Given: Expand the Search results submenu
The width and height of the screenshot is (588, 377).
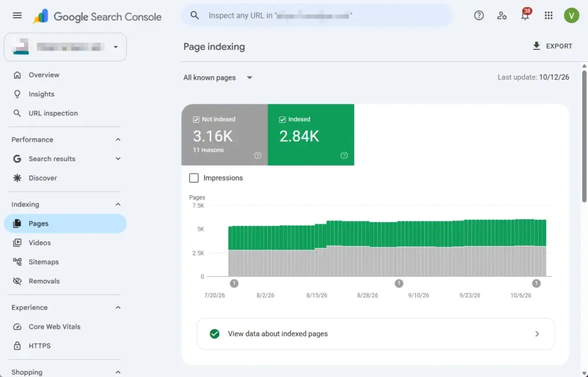Looking at the screenshot, I should point(118,159).
